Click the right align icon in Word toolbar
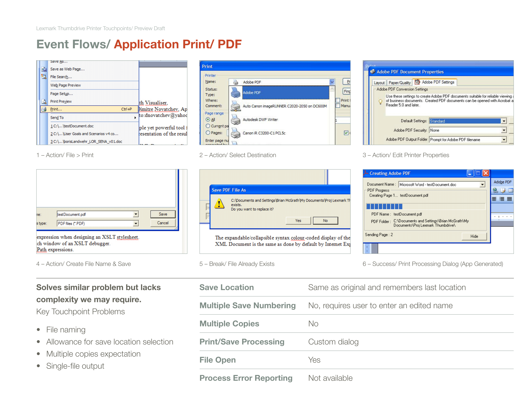 coord(502,199)
